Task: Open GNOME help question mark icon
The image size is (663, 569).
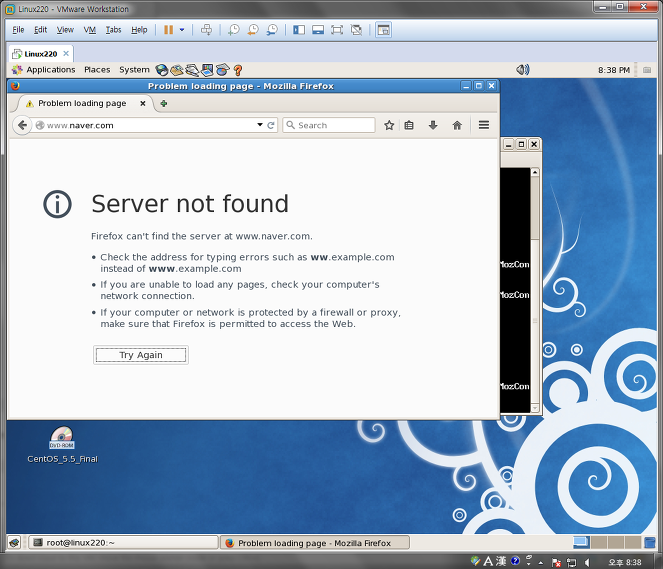Action: [x=238, y=70]
